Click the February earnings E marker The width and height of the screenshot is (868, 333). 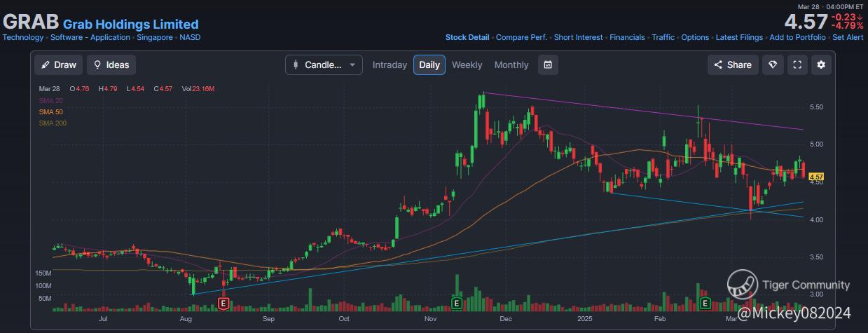click(706, 304)
